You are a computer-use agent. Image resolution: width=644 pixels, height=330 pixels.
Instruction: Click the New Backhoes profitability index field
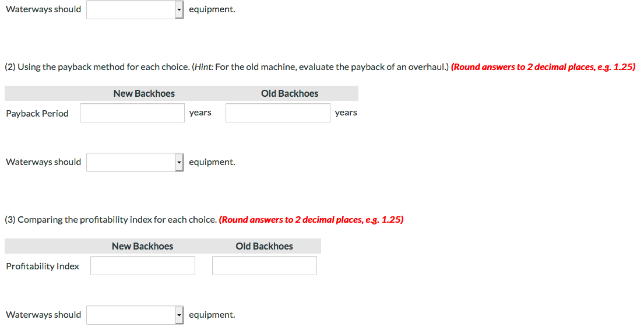point(143,265)
